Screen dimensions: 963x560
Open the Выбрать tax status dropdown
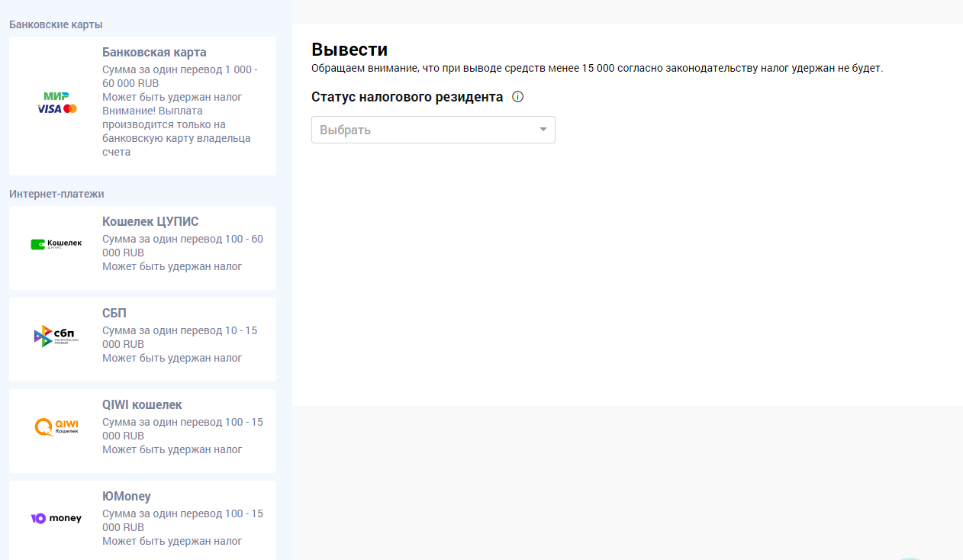click(433, 130)
